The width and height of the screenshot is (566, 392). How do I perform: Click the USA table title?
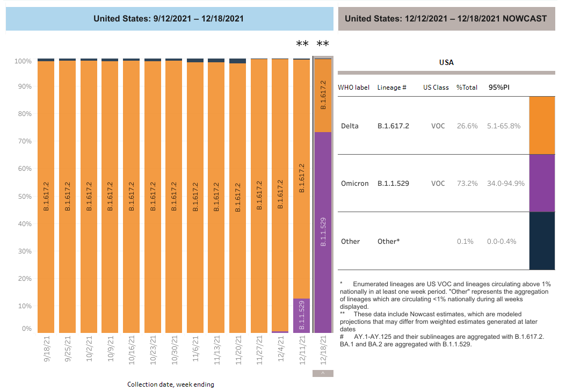click(445, 62)
